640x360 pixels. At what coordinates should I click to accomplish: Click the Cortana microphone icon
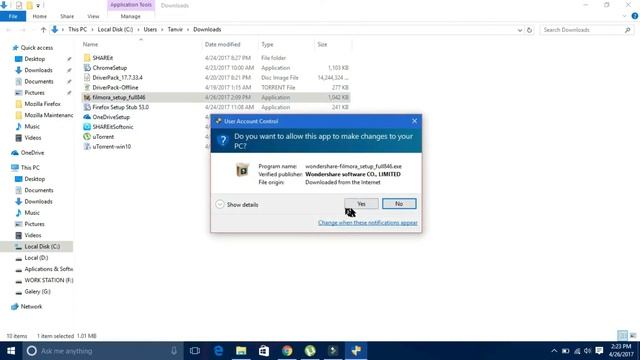click(174, 351)
